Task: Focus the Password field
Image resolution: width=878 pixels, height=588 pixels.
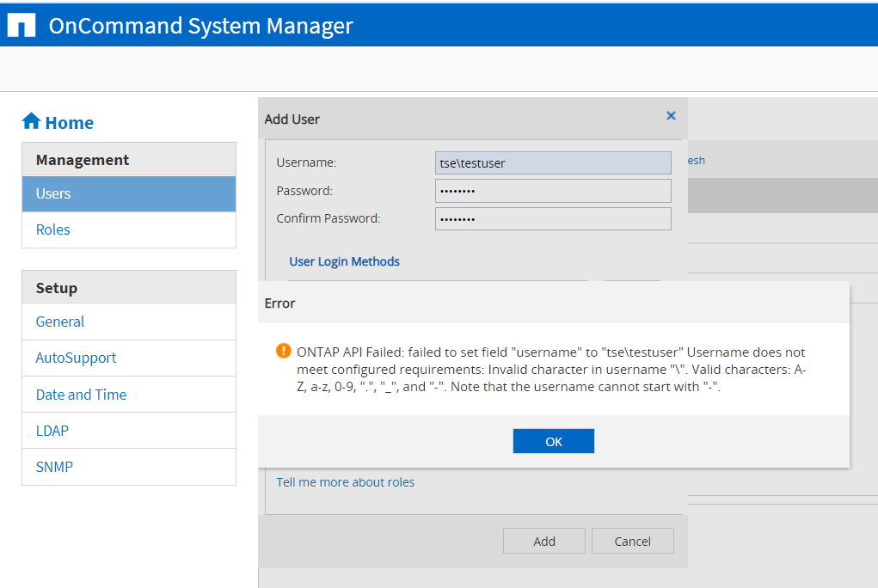Action: (x=553, y=191)
